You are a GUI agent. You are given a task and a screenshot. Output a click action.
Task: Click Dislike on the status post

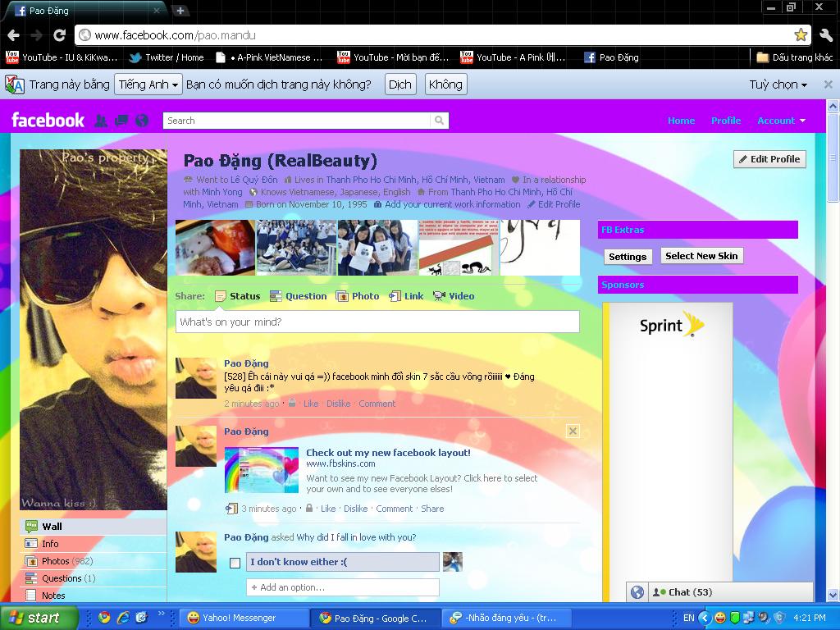(x=339, y=404)
